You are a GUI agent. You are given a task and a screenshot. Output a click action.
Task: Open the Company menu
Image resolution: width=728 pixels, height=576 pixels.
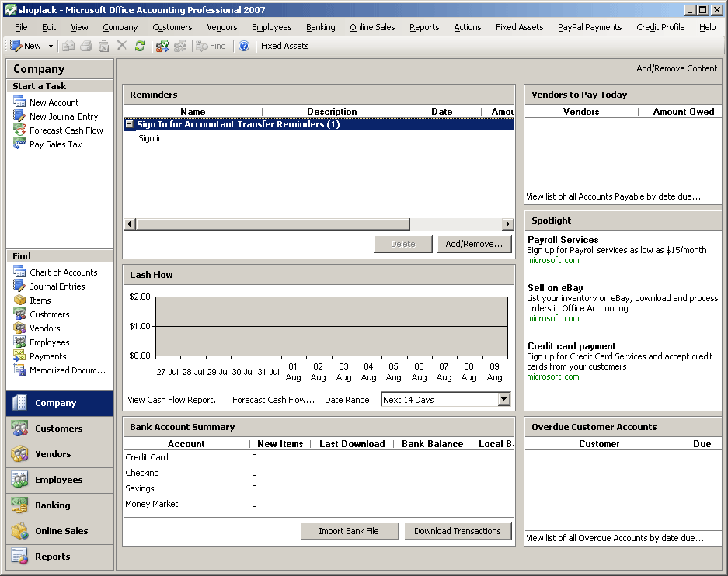pyautogui.click(x=120, y=27)
